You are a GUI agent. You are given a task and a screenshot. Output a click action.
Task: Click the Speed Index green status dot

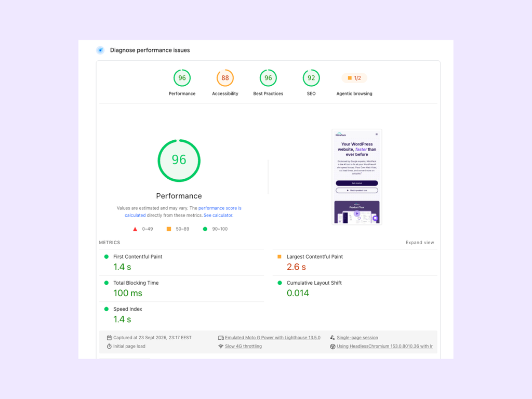pyautogui.click(x=106, y=309)
